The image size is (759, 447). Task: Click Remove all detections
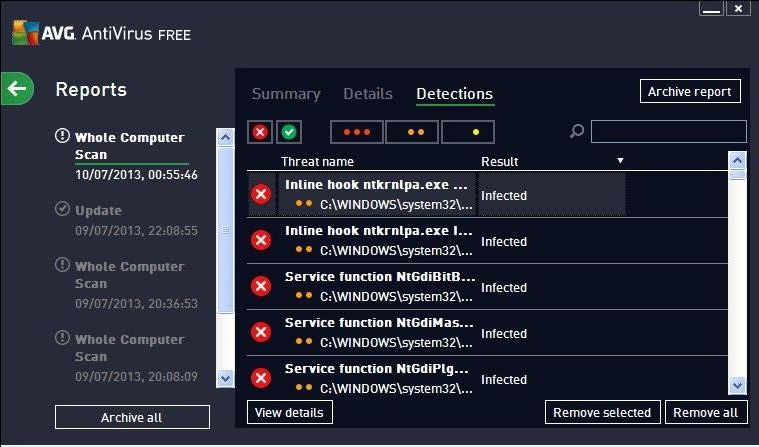[x=706, y=412]
